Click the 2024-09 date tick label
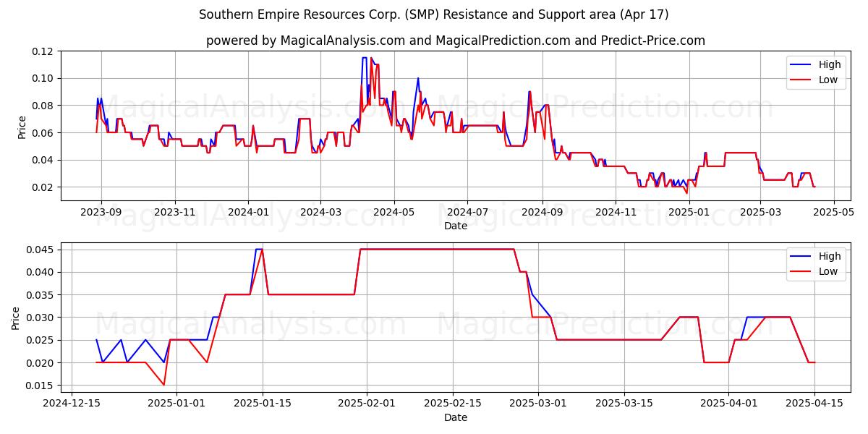Screen dimensions: 868x434 (x=541, y=212)
